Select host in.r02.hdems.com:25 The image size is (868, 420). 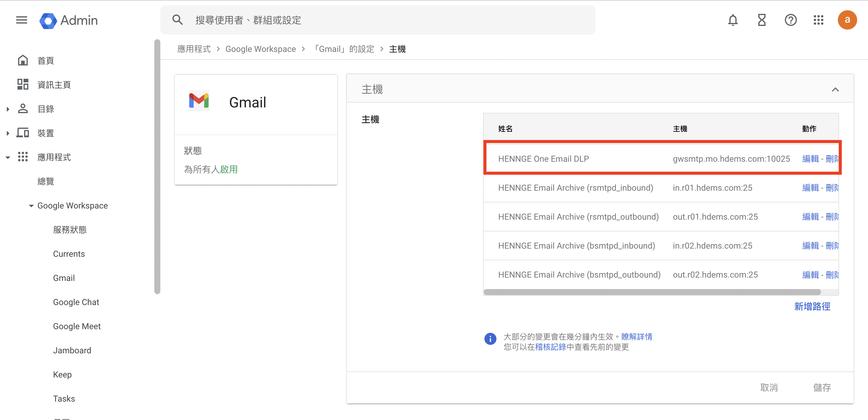tap(712, 246)
